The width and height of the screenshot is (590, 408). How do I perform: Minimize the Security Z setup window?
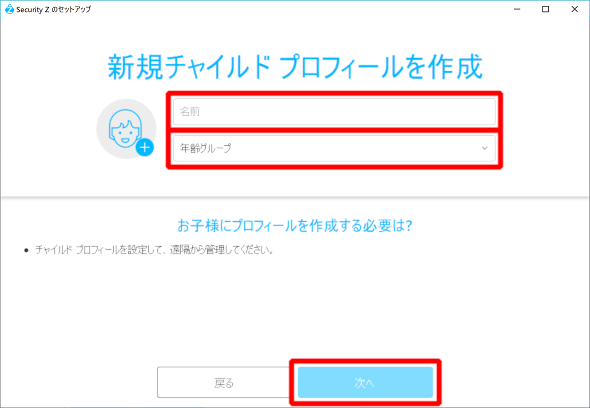(517, 9)
